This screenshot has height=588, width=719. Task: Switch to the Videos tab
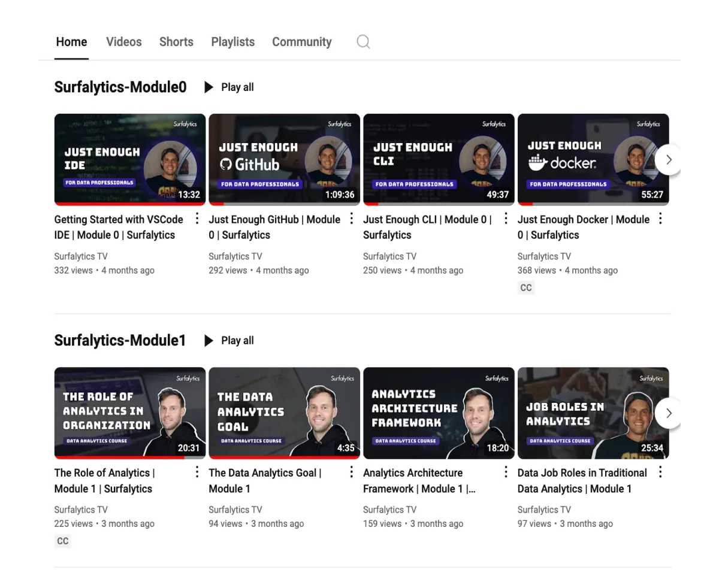click(x=124, y=42)
